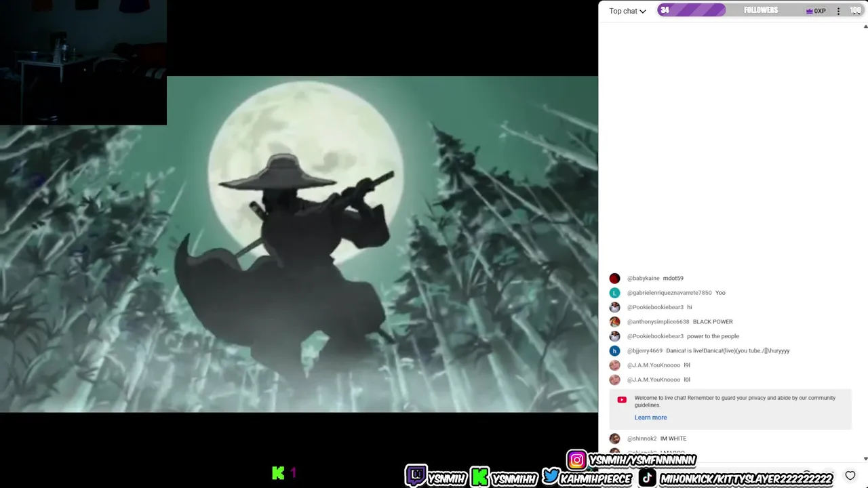The width and height of the screenshot is (868, 488).
Task: Select @J.A.M.YouKnoooo on the 'l0l' message
Action: click(654, 380)
